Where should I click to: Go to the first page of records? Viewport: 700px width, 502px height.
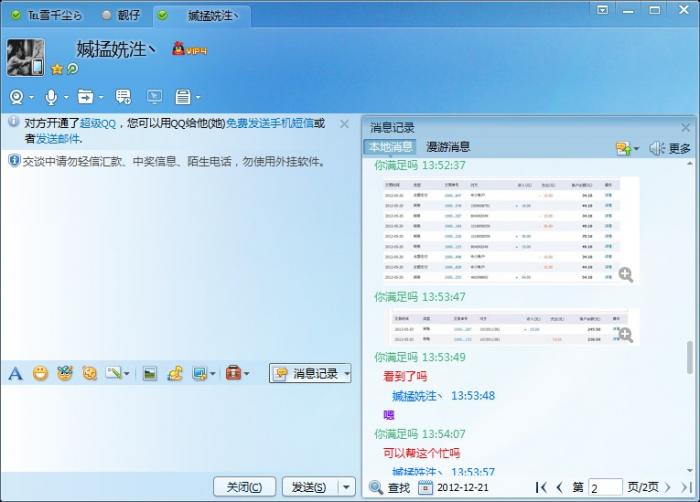tap(541, 488)
